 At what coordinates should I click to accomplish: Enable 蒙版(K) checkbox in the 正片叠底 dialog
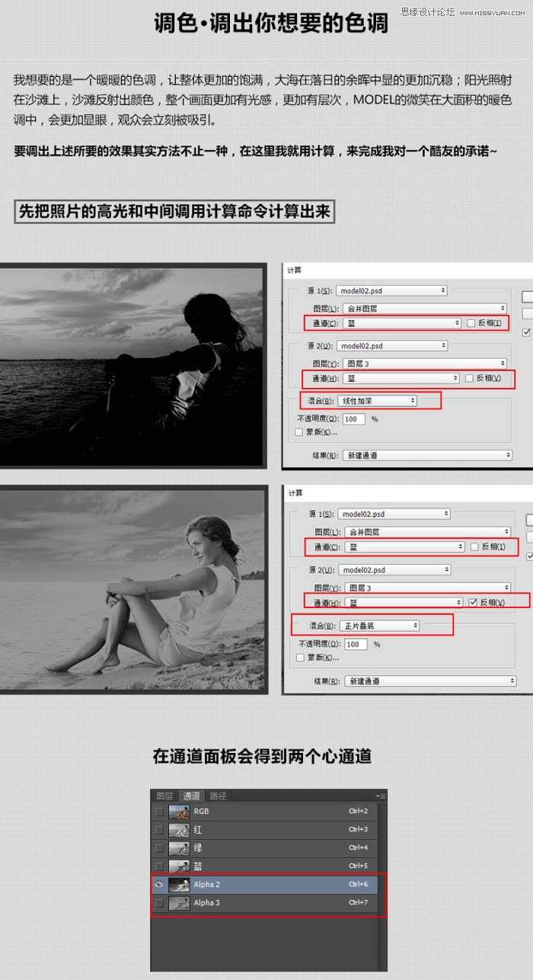coord(302,658)
